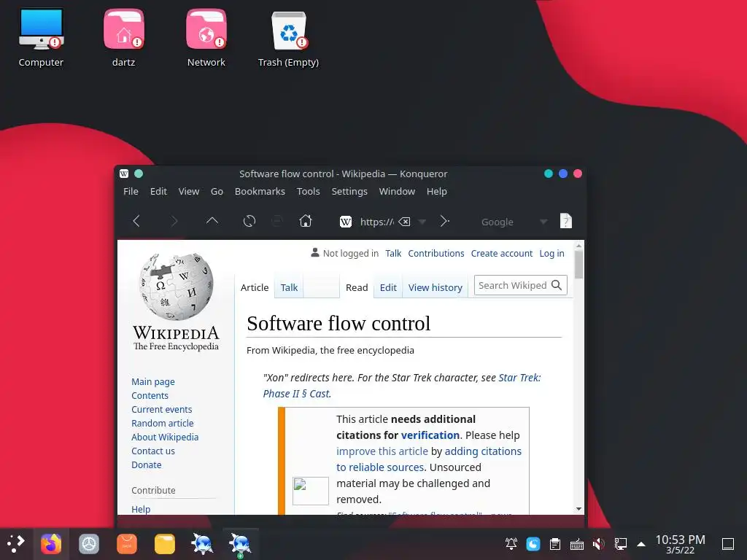Viewport: 747px width, 560px height.
Task: Open the Contributions link
Action: point(436,253)
